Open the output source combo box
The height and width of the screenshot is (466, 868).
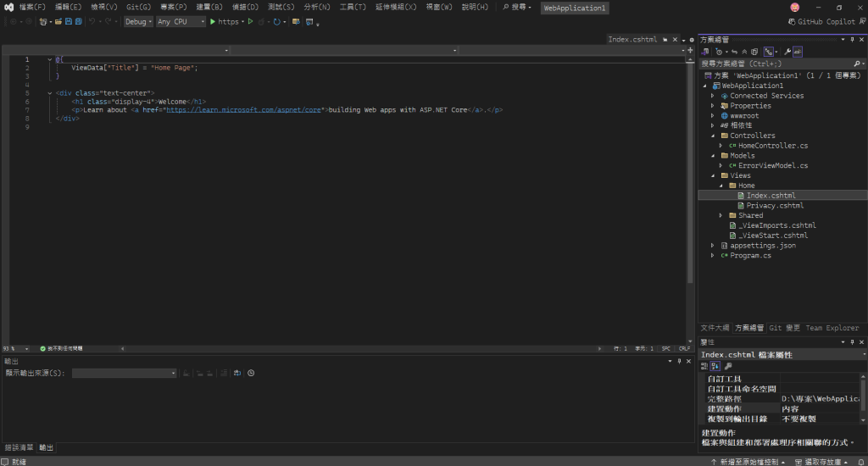[124, 373]
